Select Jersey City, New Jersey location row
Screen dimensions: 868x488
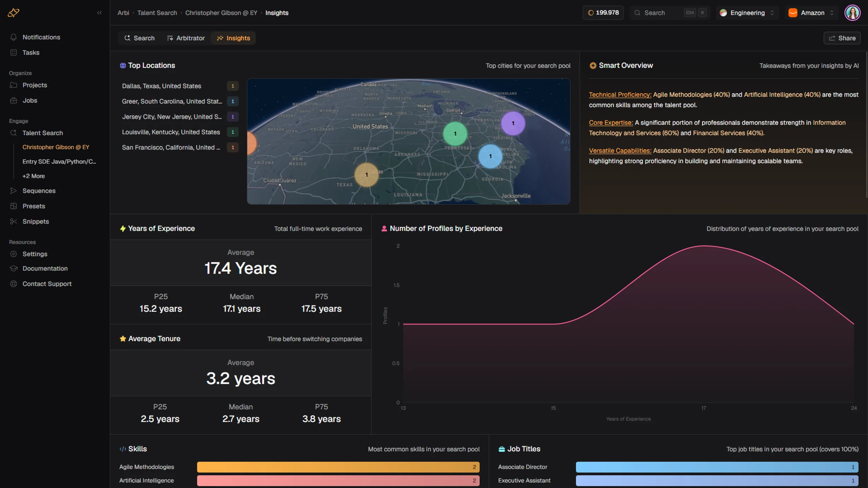coord(180,117)
